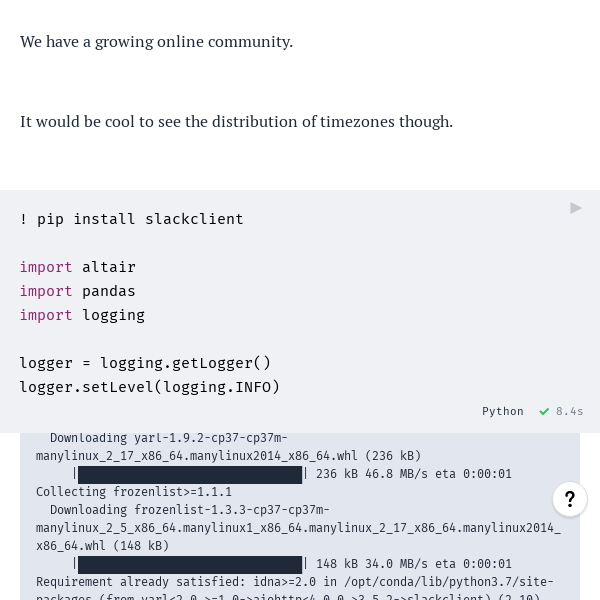This screenshot has height=600, width=600.
Task: Click the yarl download progress bar
Action: [190, 474]
